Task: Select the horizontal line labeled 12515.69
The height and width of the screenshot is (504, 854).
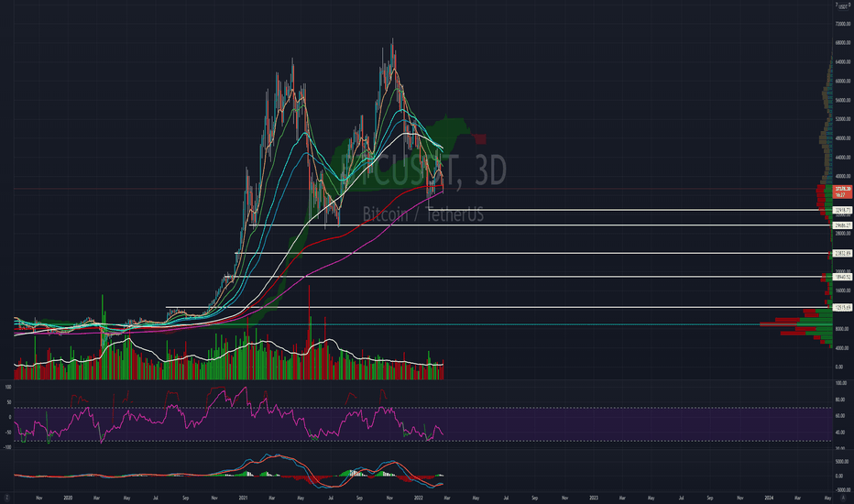Action: 498,307
